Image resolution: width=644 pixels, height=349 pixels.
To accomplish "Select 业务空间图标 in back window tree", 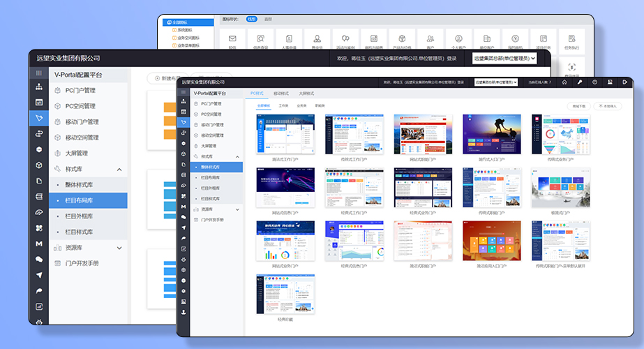I will pyautogui.click(x=188, y=38).
